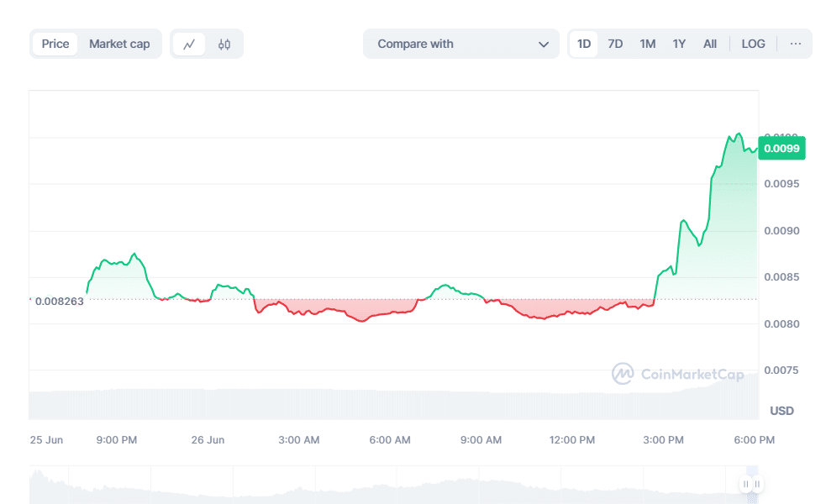Expand the Compare with chevron arrow

544,45
